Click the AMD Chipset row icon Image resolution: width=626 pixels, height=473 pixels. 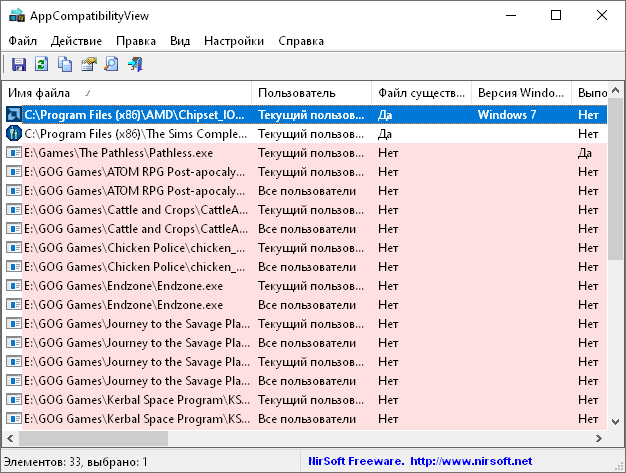click(14, 114)
